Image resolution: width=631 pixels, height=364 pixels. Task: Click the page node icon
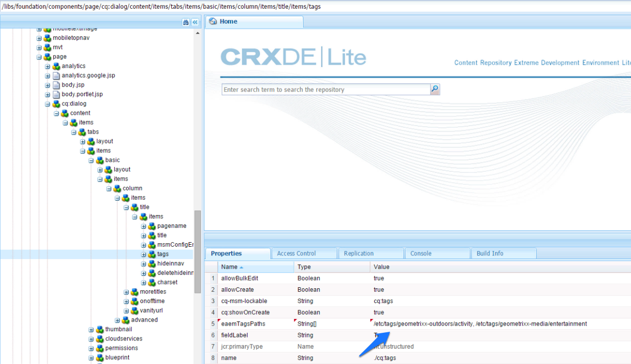click(47, 57)
